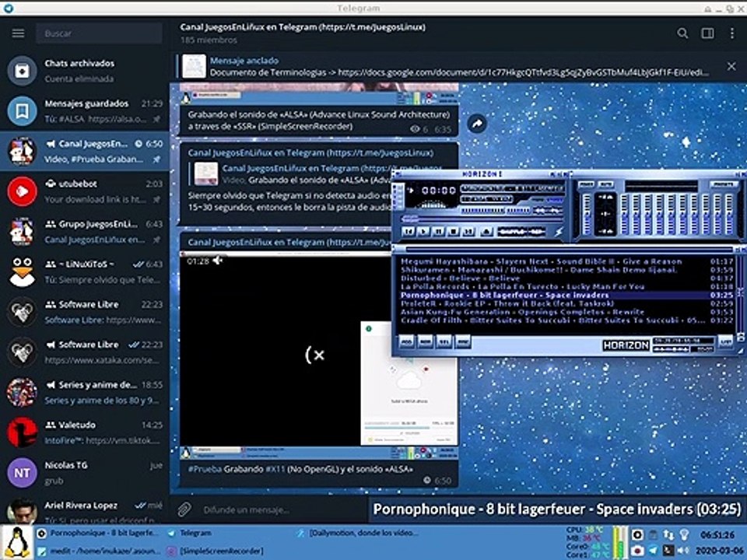Adjust the Horizon player seek bar
Image resolution: width=747 pixels, height=560 pixels.
pos(481,219)
